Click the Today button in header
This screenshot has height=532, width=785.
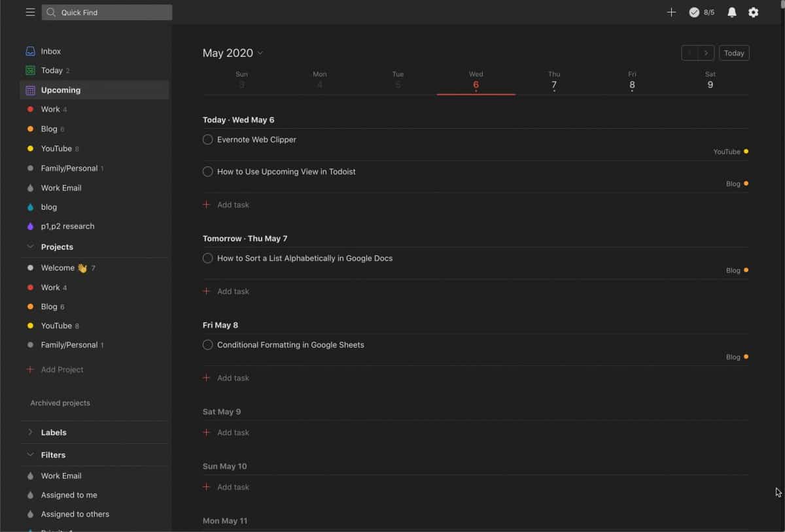coord(734,53)
